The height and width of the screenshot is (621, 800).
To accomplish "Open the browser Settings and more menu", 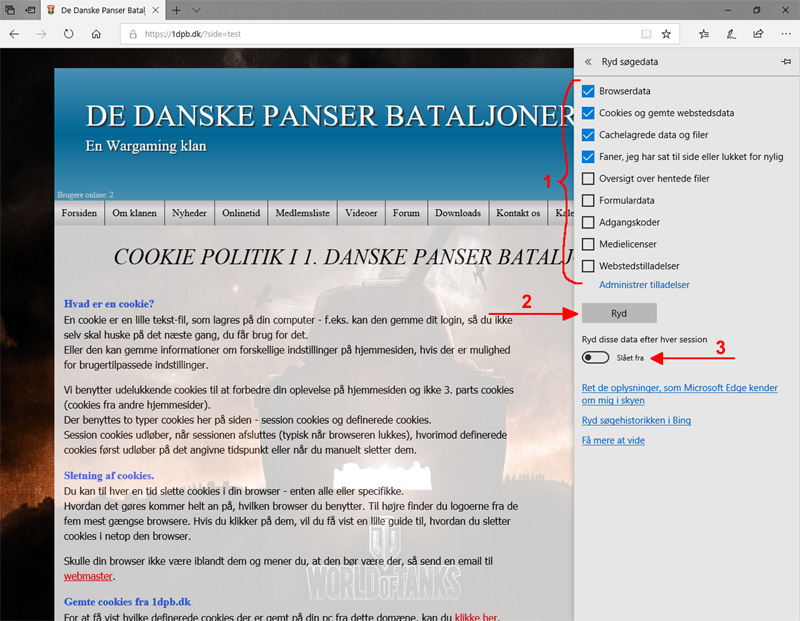I will (x=783, y=33).
